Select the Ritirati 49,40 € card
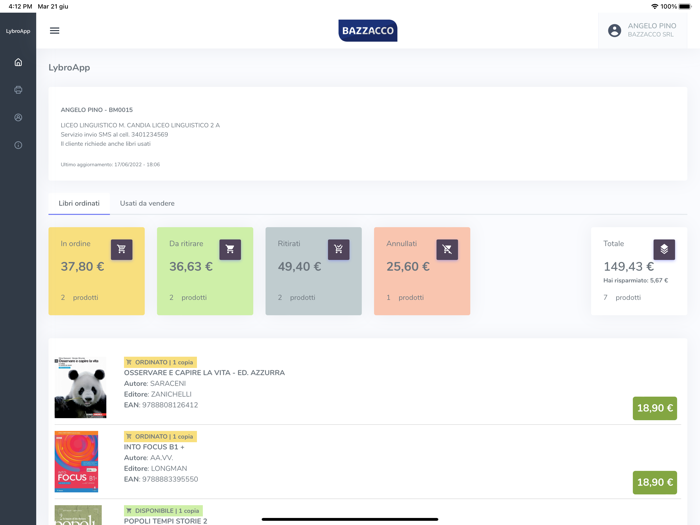This screenshot has width=700, height=525. (x=313, y=271)
